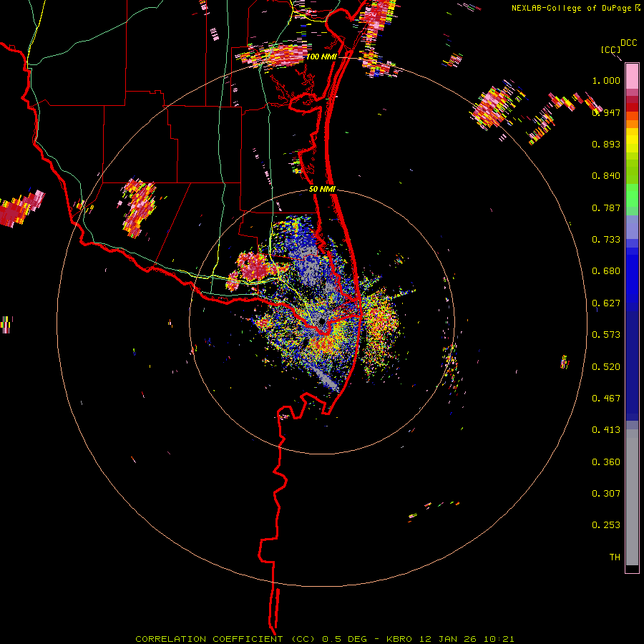Select the 0.5 DEG elevation text
The width and height of the screenshot is (644, 644).
pyautogui.click(x=343, y=639)
